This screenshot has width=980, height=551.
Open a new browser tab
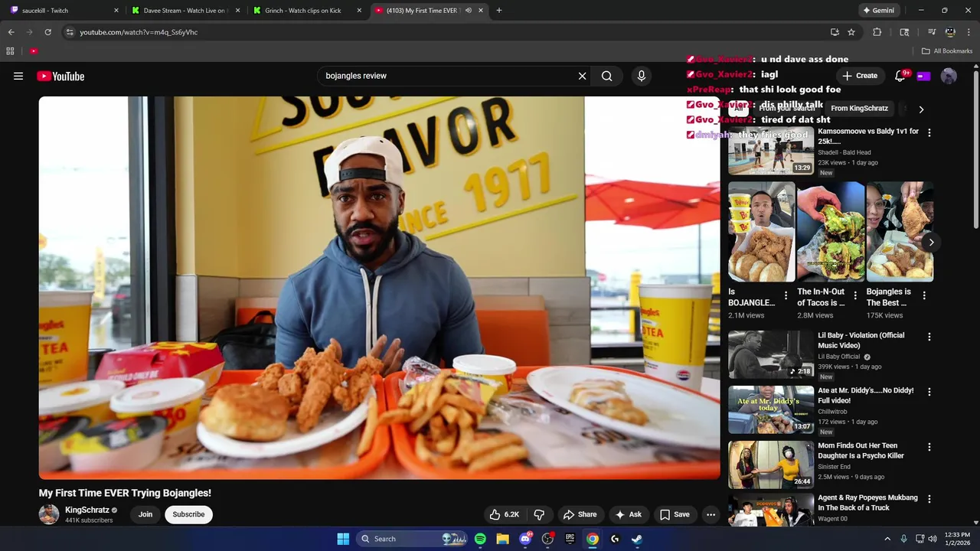[x=499, y=11]
